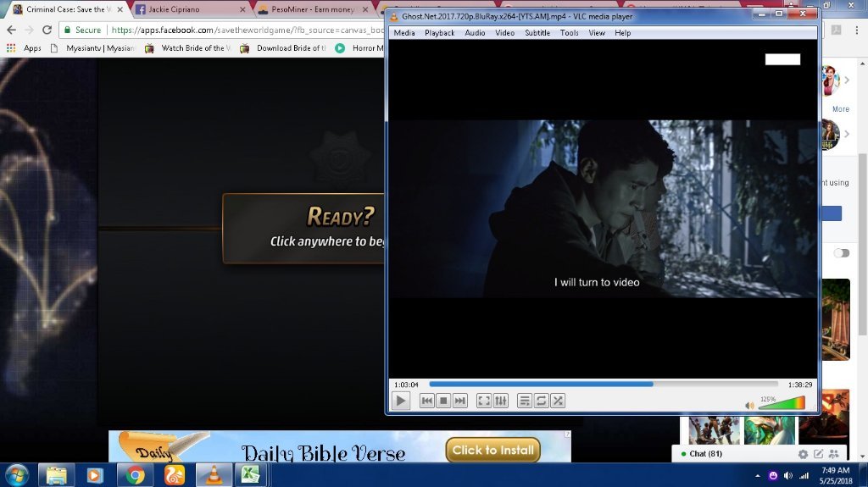This screenshot has height=487, width=868.
Task: Skip to previous media in VLC
Action: (x=427, y=401)
